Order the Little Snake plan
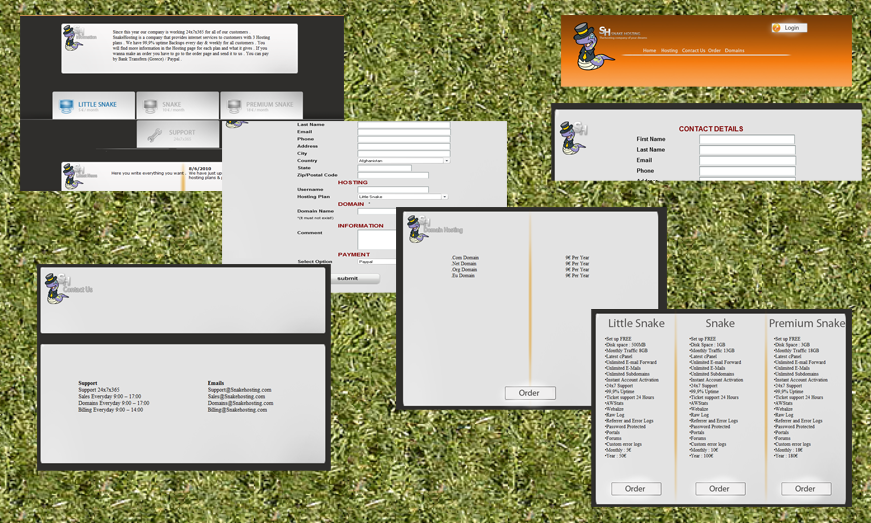871x523 pixels. coord(635,489)
